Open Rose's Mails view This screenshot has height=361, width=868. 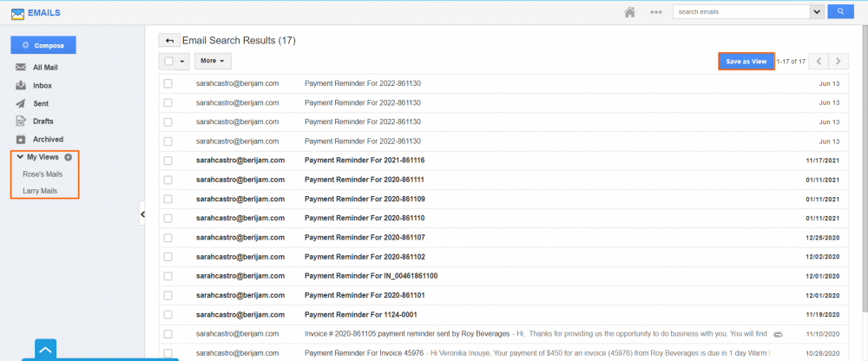coord(43,174)
